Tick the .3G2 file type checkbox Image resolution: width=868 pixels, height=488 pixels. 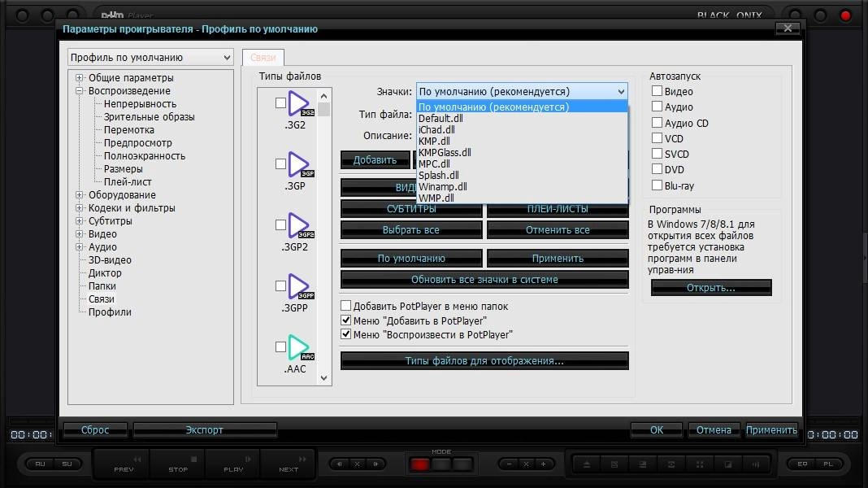(280, 103)
